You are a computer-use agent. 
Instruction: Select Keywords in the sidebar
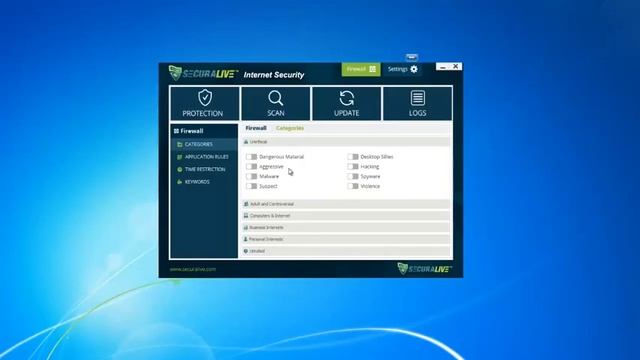(x=204, y=182)
